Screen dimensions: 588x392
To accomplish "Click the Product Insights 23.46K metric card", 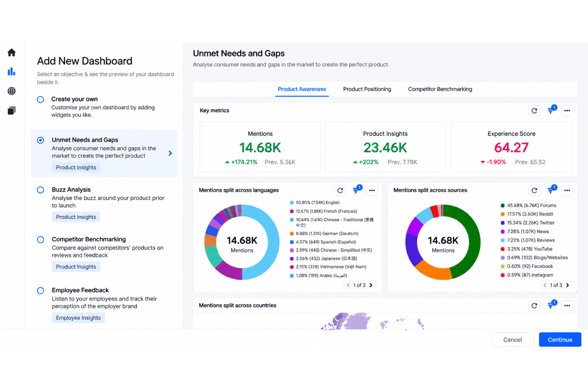I will 385,147.
